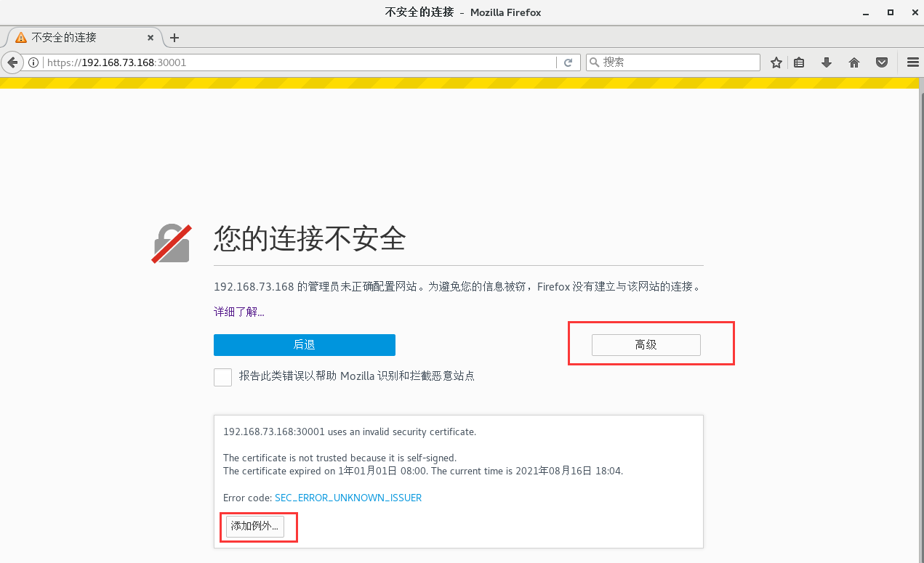Go to Home page icon
The width and height of the screenshot is (924, 563).
(x=854, y=62)
